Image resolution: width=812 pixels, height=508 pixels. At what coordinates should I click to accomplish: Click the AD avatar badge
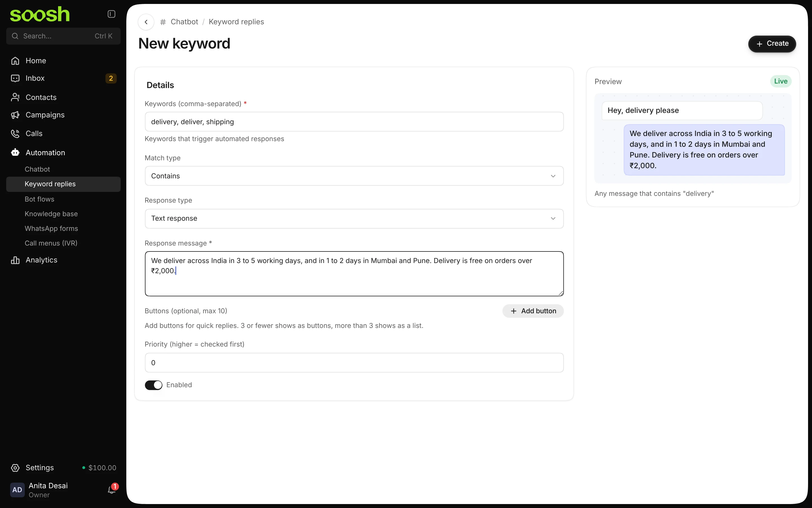(17, 490)
